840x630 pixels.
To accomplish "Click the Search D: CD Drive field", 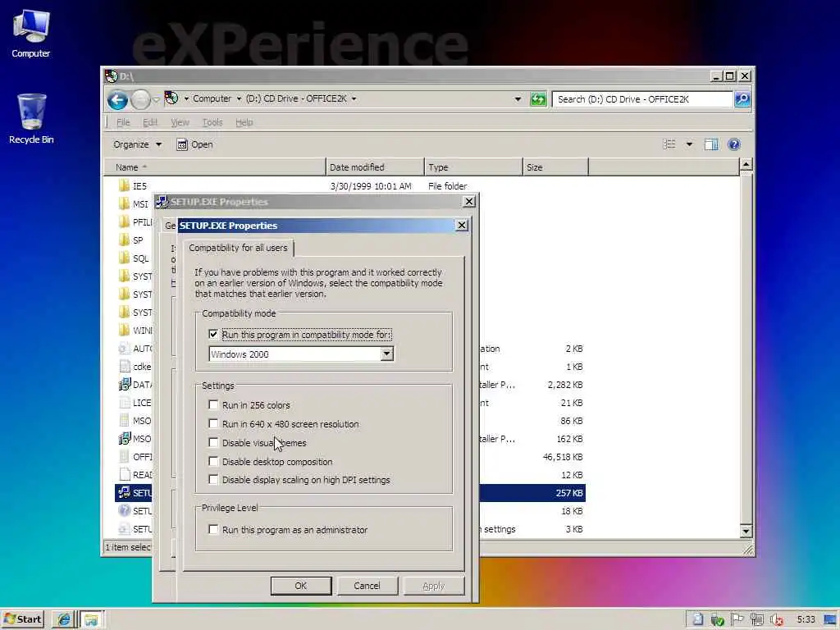I will [x=642, y=99].
